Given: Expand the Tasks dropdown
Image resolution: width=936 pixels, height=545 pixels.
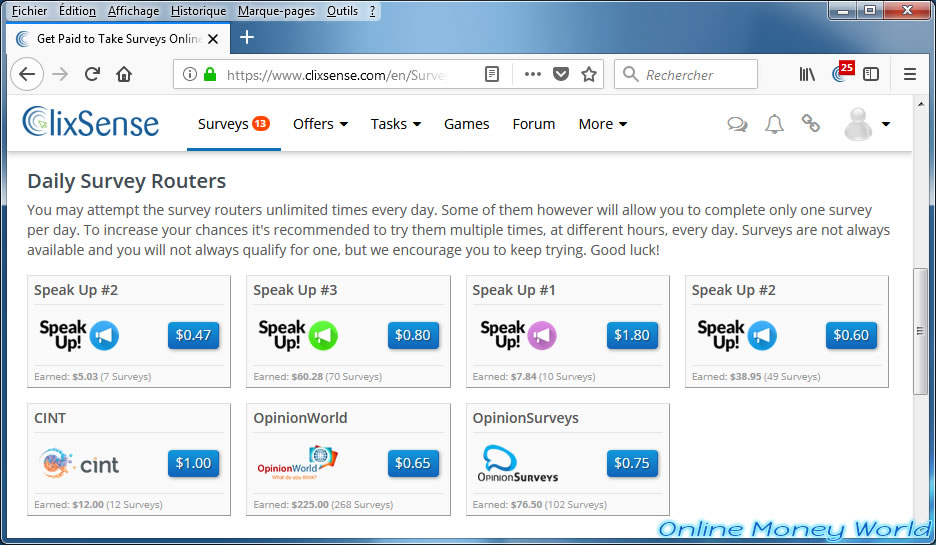Looking at the screenshot, I should [x=396, y=124].
